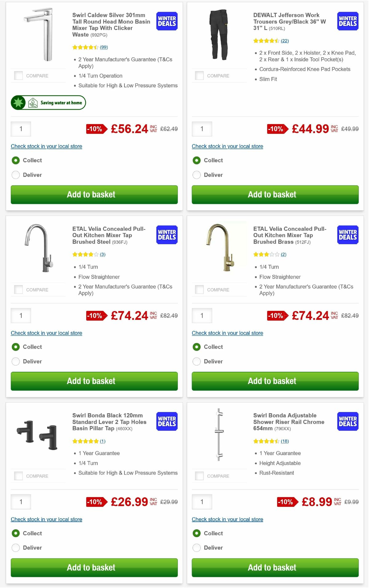This screenshot has width=369, height=588.
Task: Check COMPARE for the ETAL brushed steel tap
Action: click(x=18, y=289)
